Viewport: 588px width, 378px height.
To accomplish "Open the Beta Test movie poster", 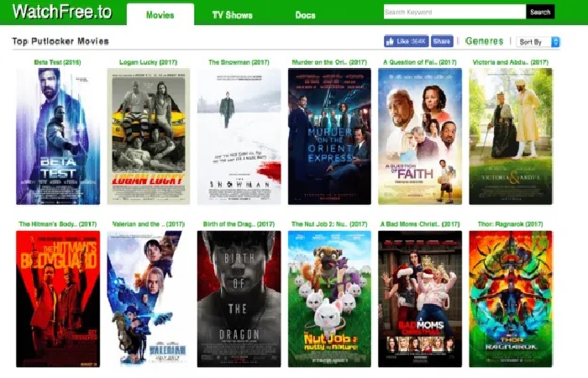I will (58, 136).
